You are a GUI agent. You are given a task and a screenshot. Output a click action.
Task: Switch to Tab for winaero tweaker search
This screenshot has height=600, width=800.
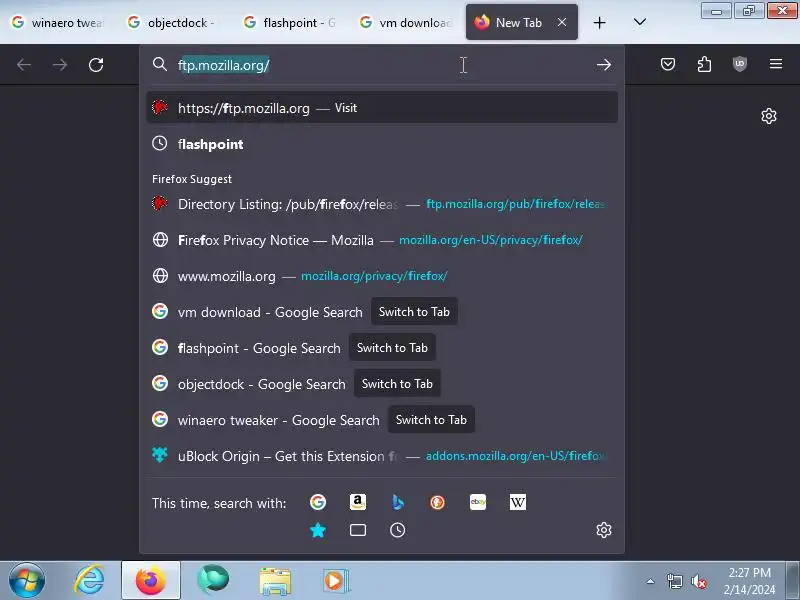pos(431,420)
